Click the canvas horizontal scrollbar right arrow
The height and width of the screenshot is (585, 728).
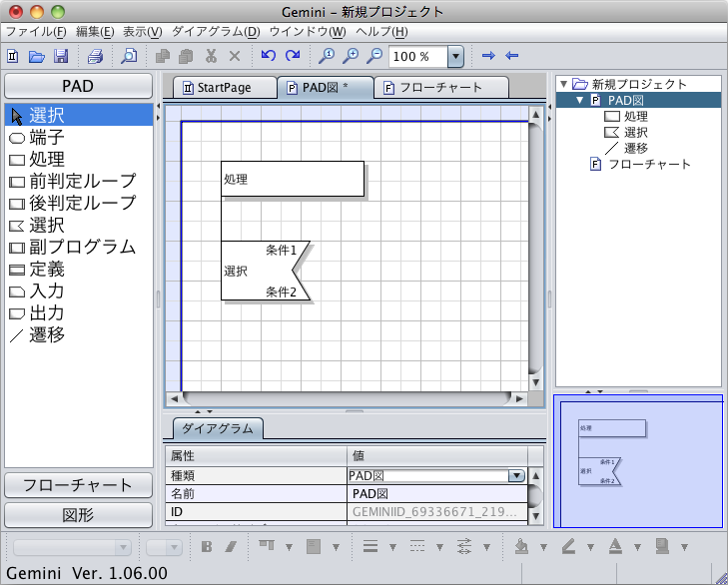519,398
